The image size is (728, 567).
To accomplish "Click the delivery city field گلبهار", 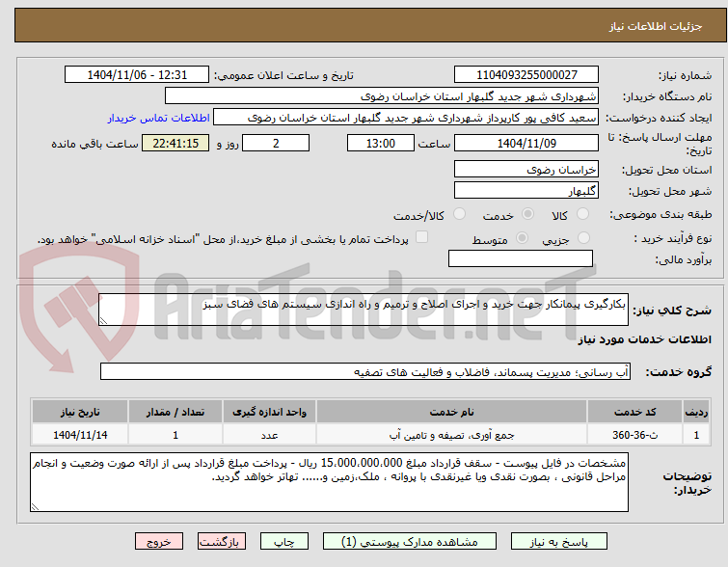I will (526, 190).
